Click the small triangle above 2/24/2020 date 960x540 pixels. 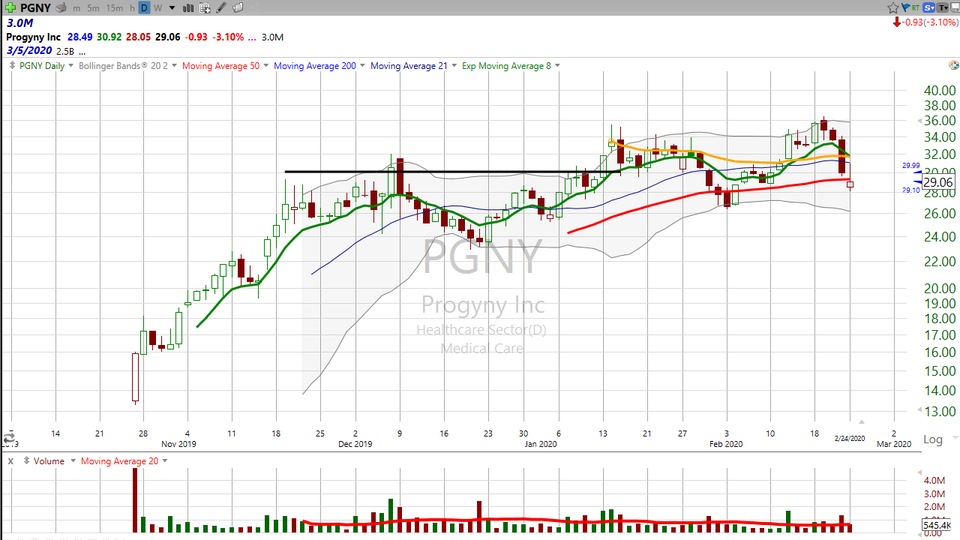tap(861, 422)
